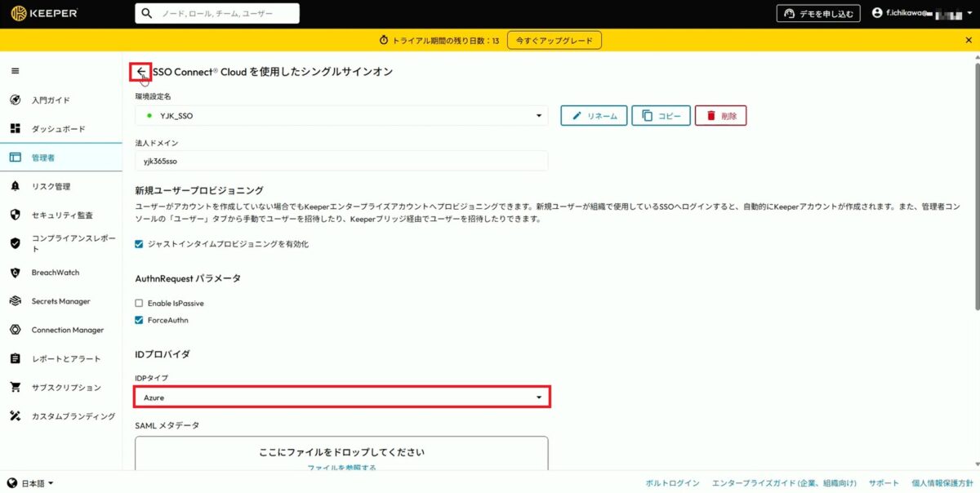Click the 今すぐアップグレード button
Viewport: 980px width, 493px height.
coord(555,39)
